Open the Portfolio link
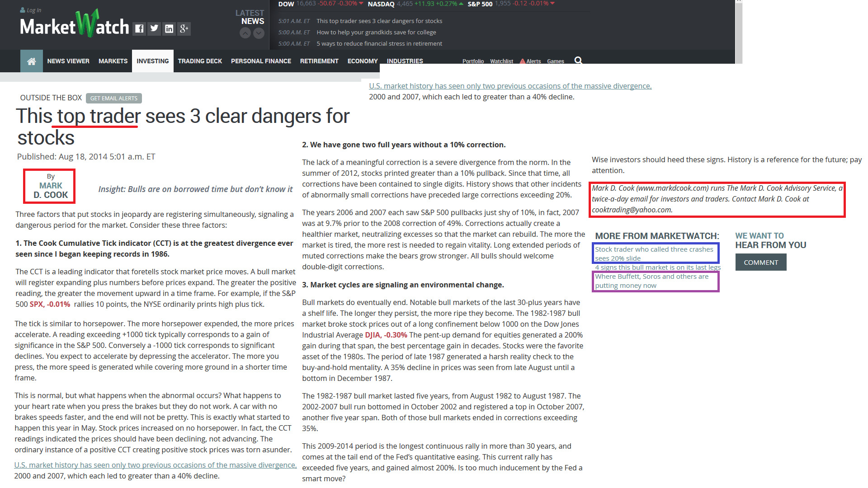 (x=473, y=61)
